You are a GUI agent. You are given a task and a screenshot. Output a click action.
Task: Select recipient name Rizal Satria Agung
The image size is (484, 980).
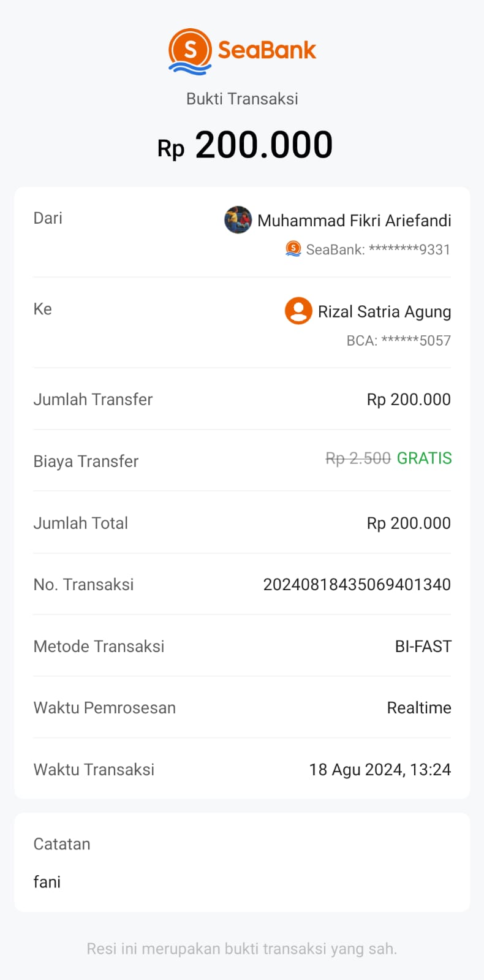[x=384, y=312]
